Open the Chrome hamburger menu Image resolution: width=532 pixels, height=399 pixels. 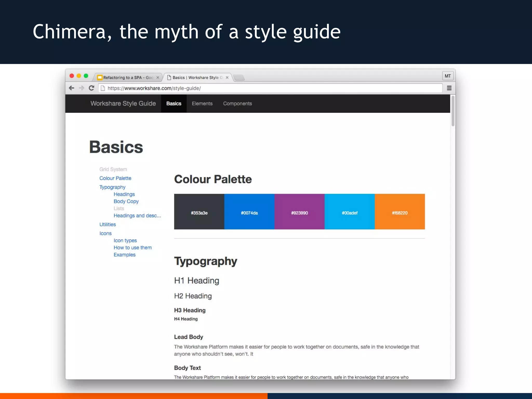click(449, 88)
